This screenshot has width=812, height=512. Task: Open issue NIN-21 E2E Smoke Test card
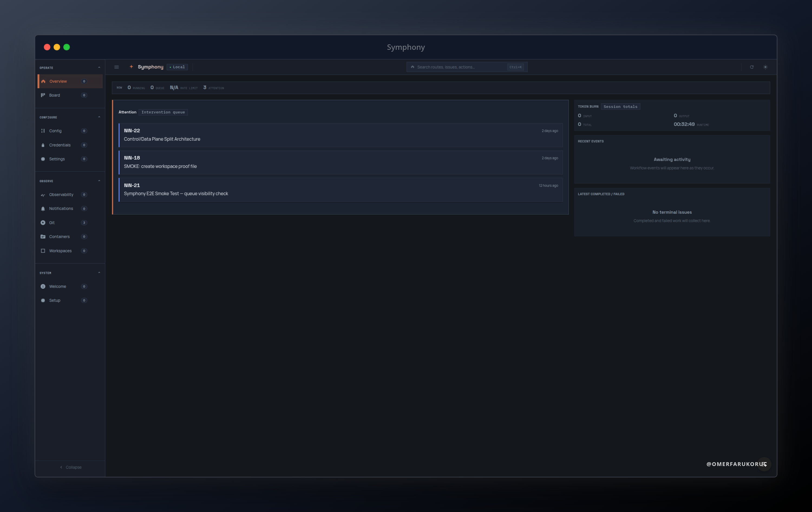[341, 190]
